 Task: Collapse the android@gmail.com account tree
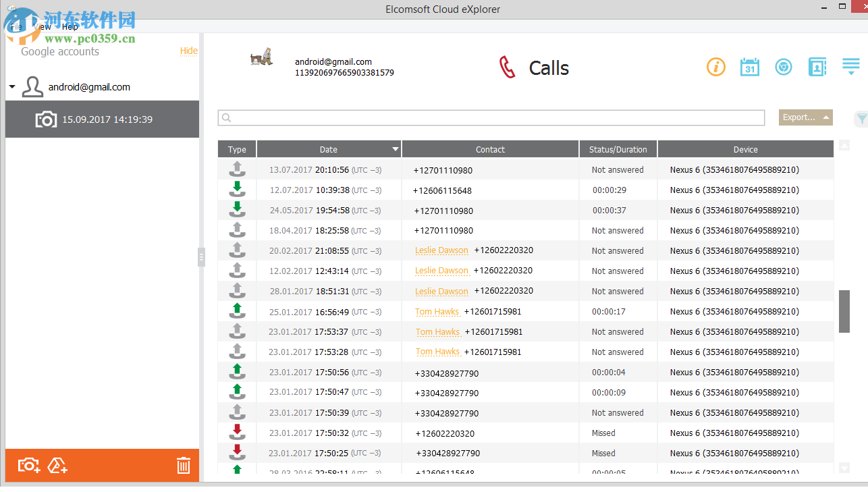pyautogui.click(x=12, y=87)
